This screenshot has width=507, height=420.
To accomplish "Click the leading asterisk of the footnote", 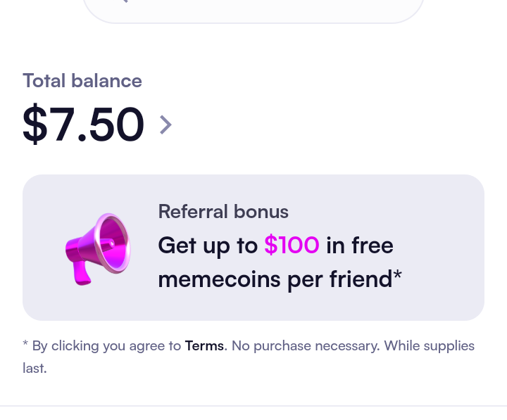I will click(x=25, y=343).
